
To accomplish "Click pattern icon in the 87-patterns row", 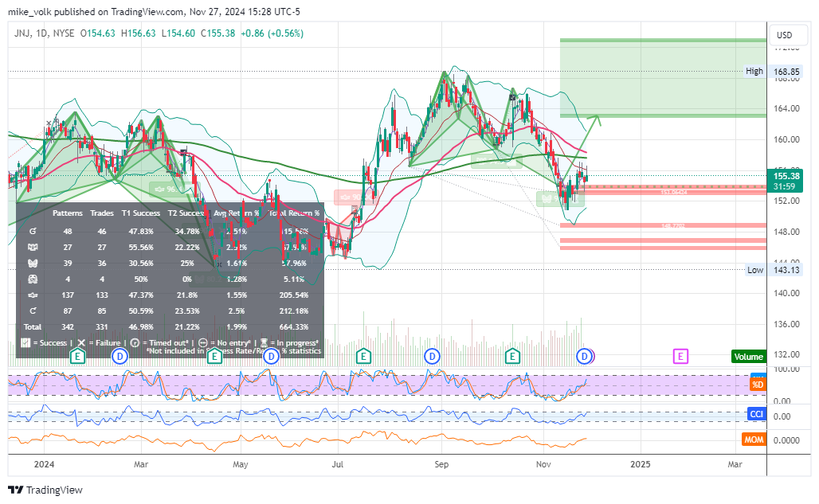I will pos(33,311).
